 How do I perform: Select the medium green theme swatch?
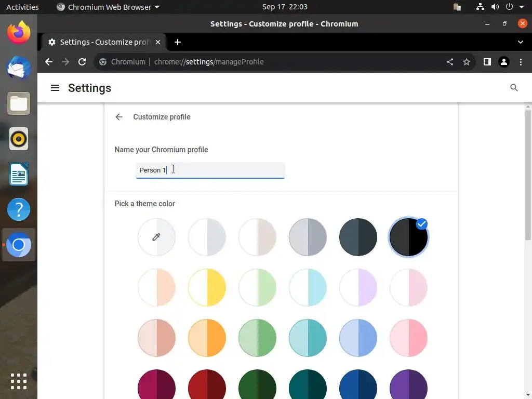(x=257, y=338)
